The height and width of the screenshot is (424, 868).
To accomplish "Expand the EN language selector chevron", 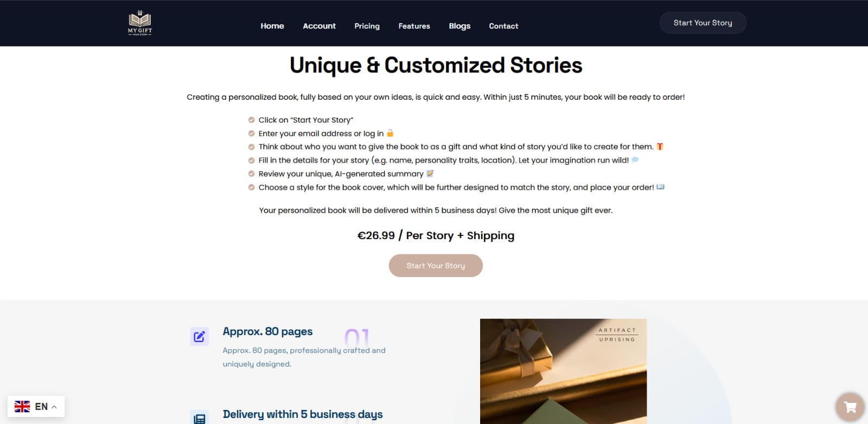I will point(54,407).
